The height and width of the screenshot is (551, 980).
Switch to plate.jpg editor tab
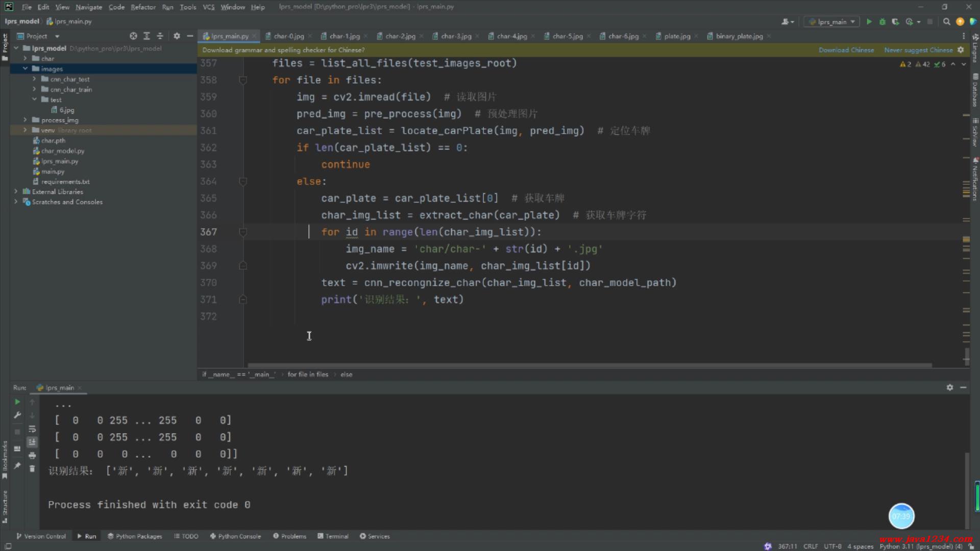click(x=677, y=36)
